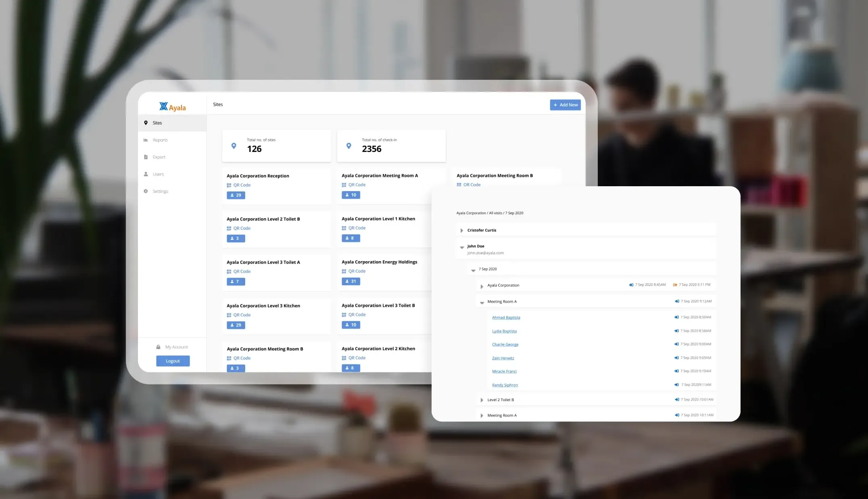
Task: Click the check-in icon on Lydia Baptista's row
Action: point(677,331)
